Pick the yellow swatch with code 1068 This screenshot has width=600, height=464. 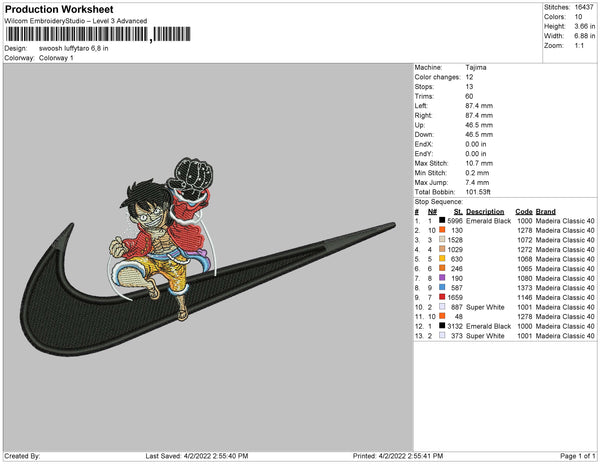pyautogui.click(x=442, y=259)
